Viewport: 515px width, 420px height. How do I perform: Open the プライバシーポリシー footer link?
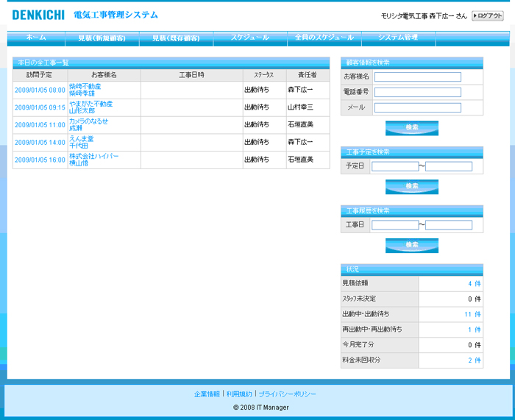click(287, 394)
